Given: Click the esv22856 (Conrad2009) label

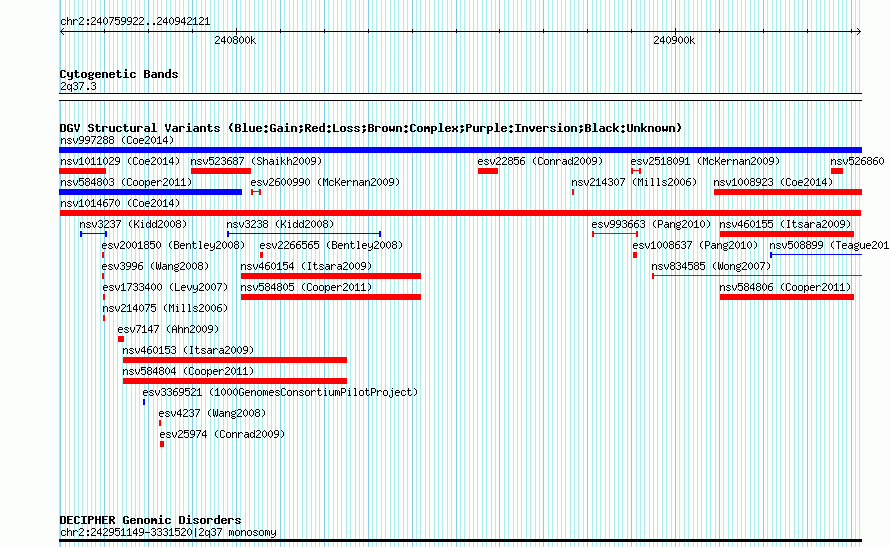Looking at the screenshot, I should point(540,162).
